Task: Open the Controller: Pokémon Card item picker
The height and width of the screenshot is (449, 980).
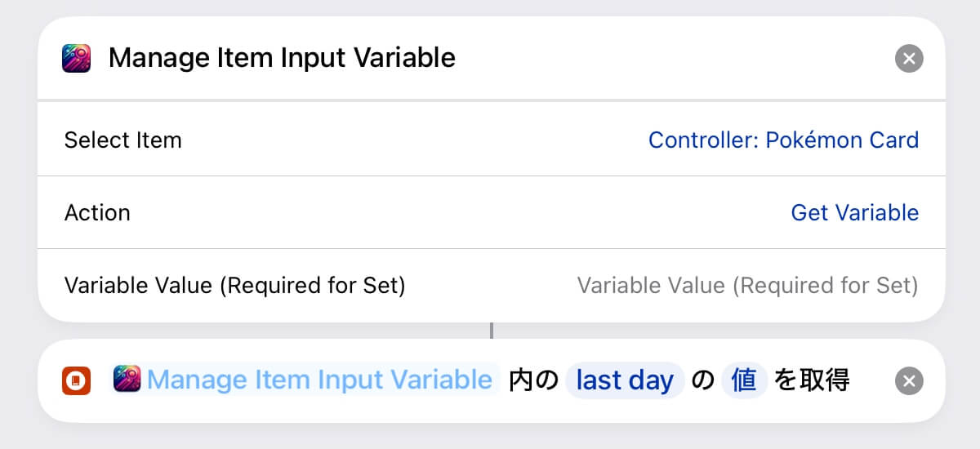Action: [x=783, y=140]
